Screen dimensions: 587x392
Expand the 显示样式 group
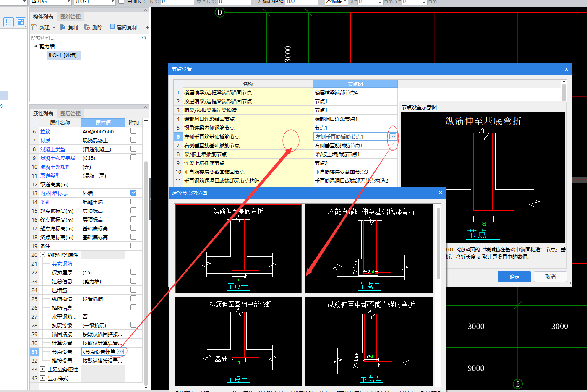point(42,378)
